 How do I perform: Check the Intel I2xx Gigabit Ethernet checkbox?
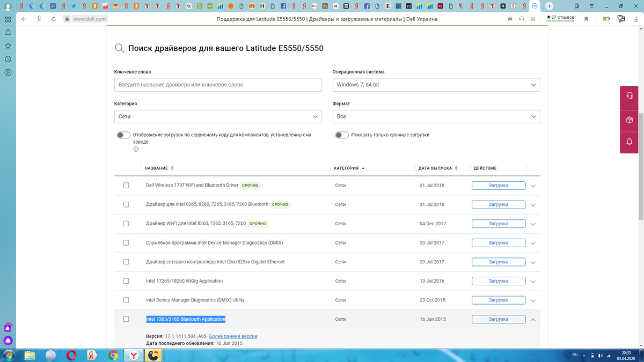click(x=126, y=262)
